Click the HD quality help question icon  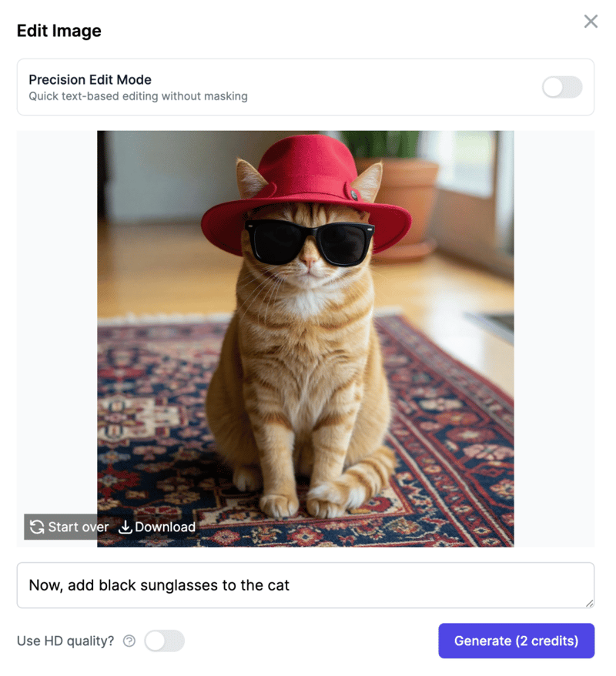click(x=129, y=641)
